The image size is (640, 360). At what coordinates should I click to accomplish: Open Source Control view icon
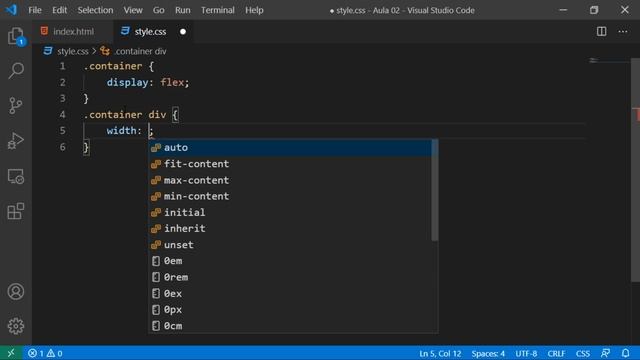pyautogui.click(x=16, y=106)
